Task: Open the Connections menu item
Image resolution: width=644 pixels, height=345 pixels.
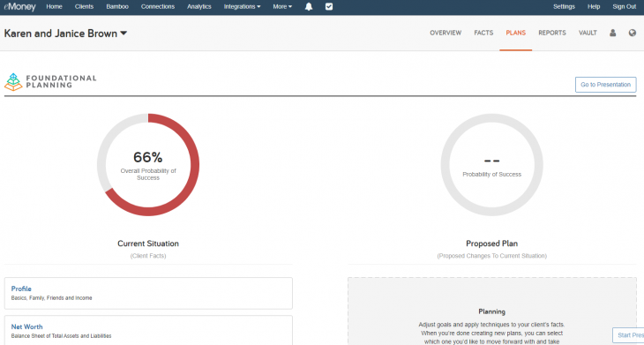Action: [158, 6]
